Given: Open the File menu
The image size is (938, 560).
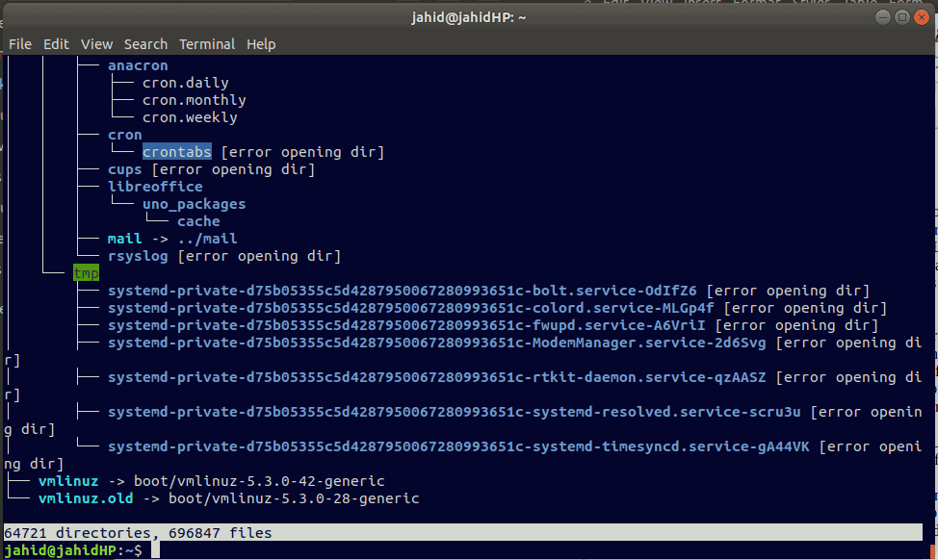Looking at the screenshot, I should pyautogui.click(x=19, y=43).
